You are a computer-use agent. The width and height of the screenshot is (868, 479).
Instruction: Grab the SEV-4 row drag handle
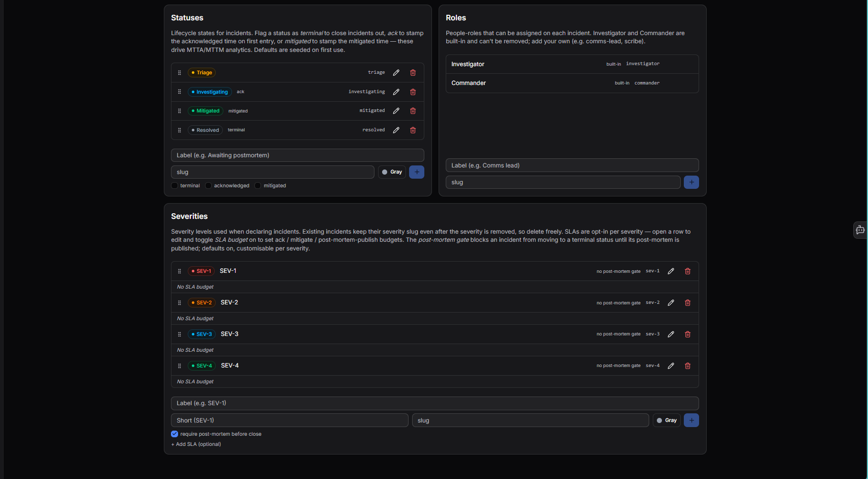point(179,366)
